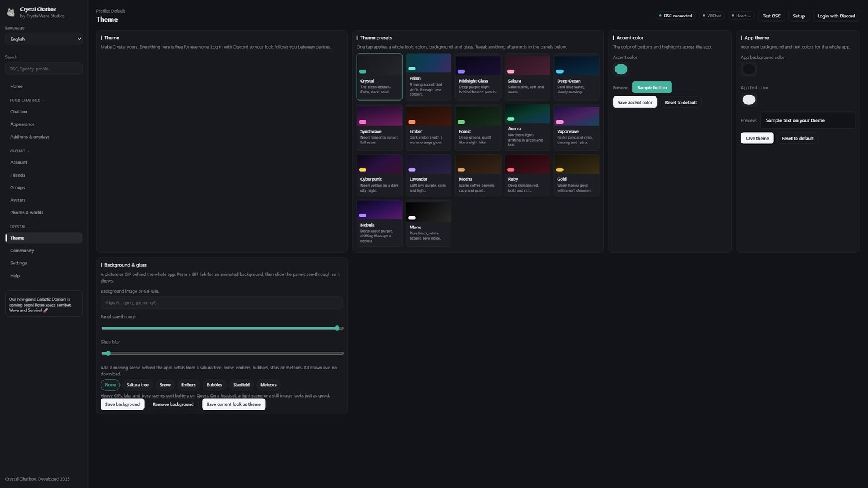The image size is (868, 488).
Task: Open the Friends page
Action: (44, 175)
